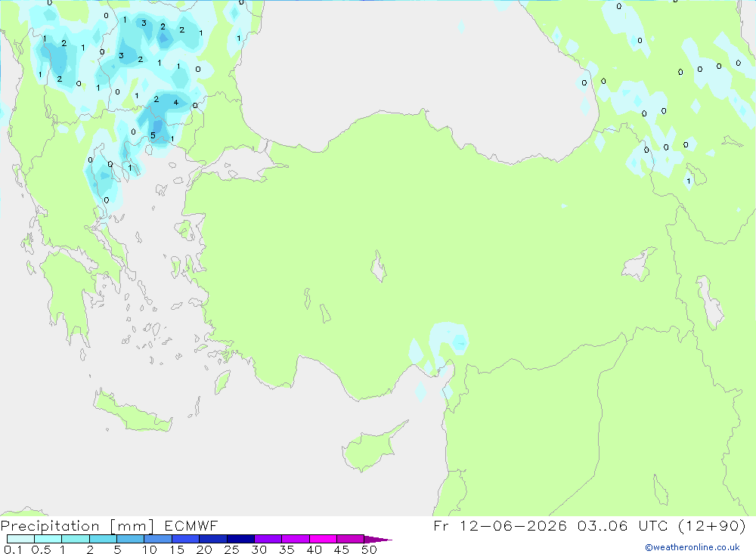This screenshot has height=554, width=756.
Task: Click the legend tick label '0.5'
Action: (41, 549)
